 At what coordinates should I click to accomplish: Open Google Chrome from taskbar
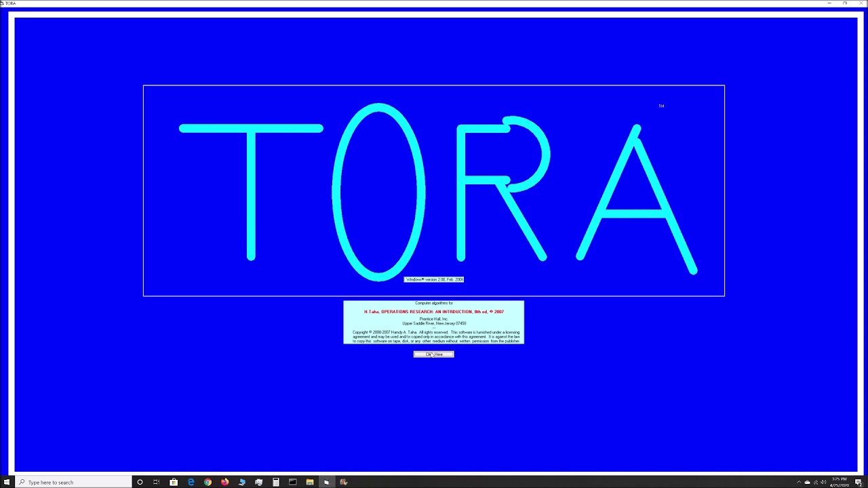pos(208,482)
